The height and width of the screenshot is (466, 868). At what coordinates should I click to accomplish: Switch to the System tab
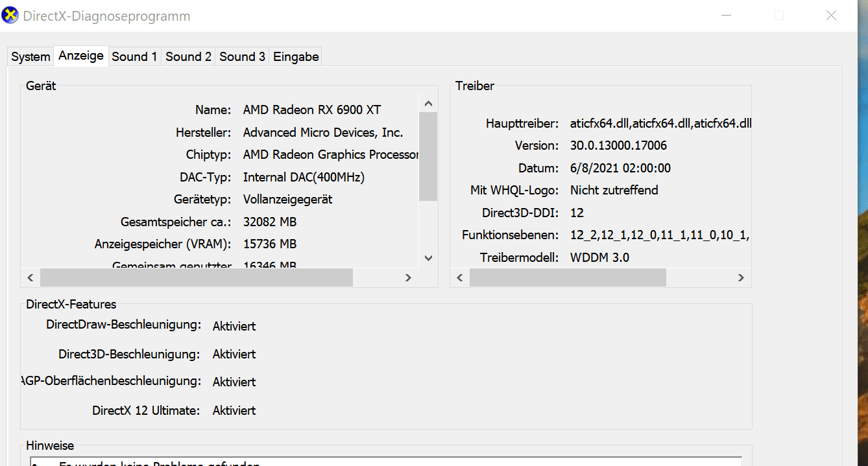coord(30,56)
